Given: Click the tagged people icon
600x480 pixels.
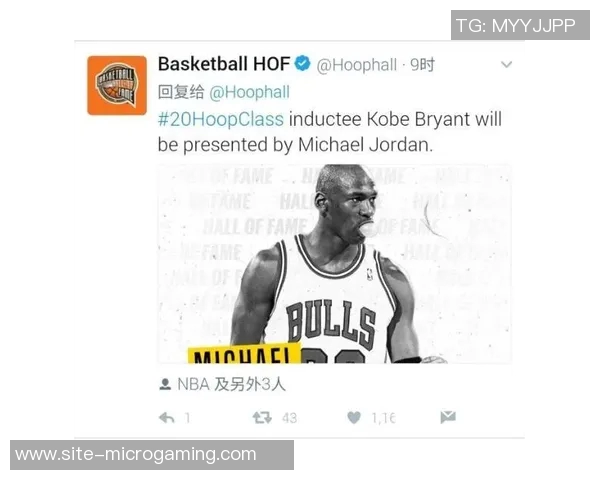Looking at the screenshot, I should pos(165,384).
